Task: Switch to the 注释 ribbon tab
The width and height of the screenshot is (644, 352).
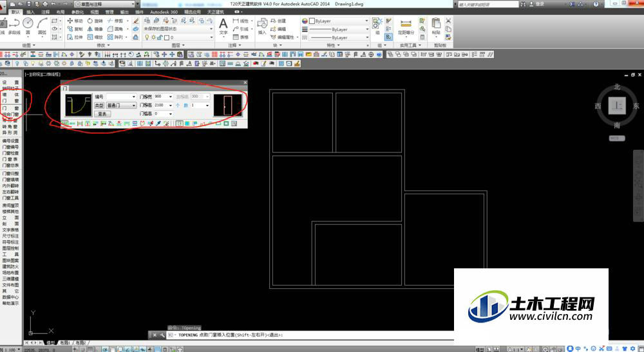Action: tap(46, 12)
